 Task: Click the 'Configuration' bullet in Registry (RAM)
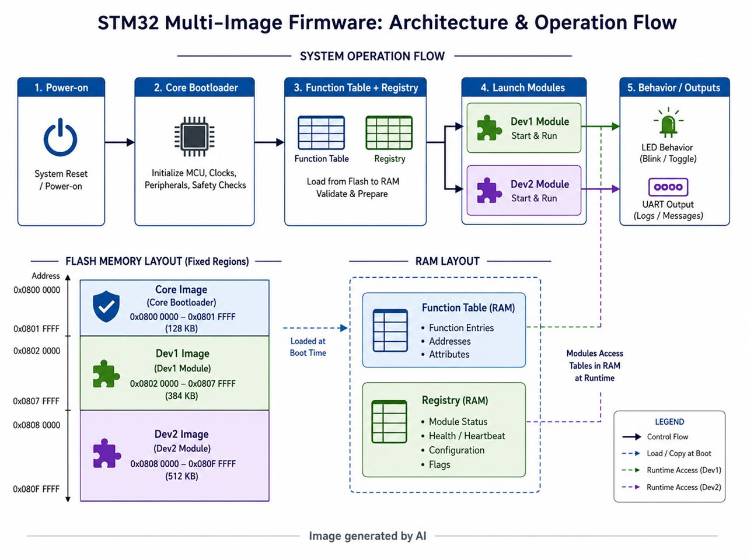point(453,450)
